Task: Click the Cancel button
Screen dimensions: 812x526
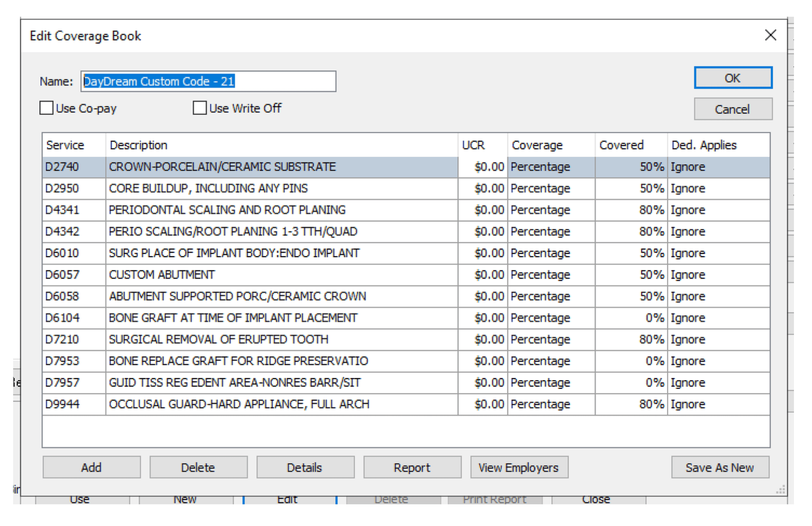Action: pos(733,109)
